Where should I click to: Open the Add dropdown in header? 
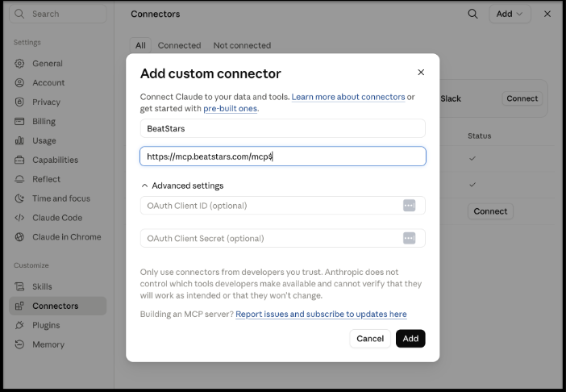510,14
